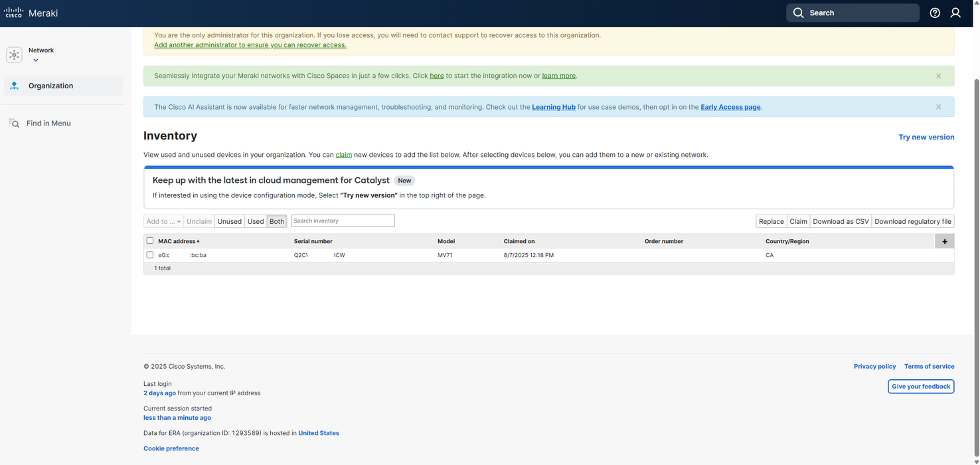Click 'here' link for Cisco Spaces integration

point(437,76)
